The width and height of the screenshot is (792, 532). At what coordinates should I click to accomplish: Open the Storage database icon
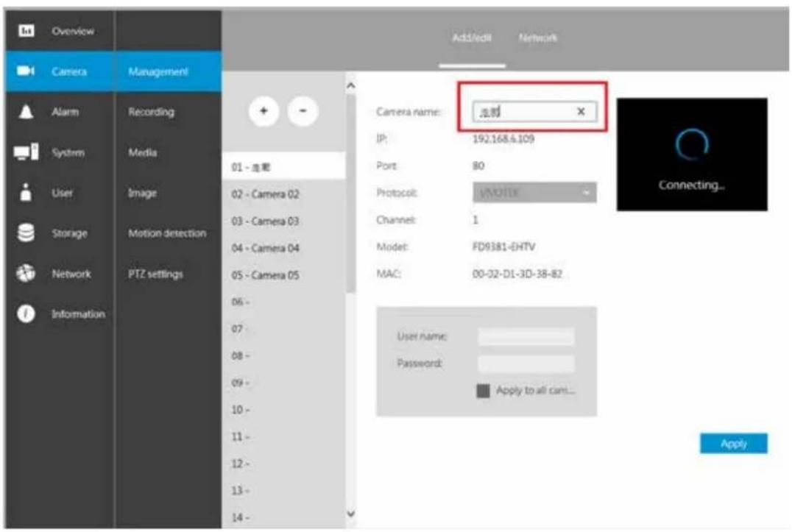tap(26, 233)
